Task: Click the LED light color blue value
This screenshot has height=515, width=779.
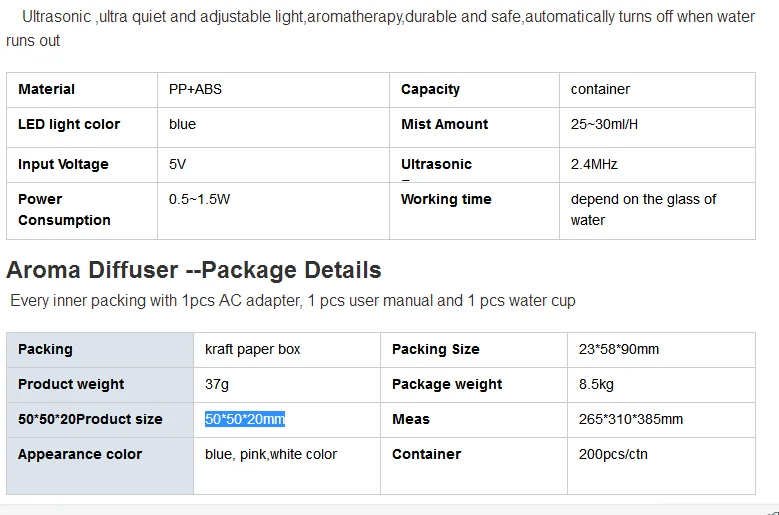Action: click(182, 124)
